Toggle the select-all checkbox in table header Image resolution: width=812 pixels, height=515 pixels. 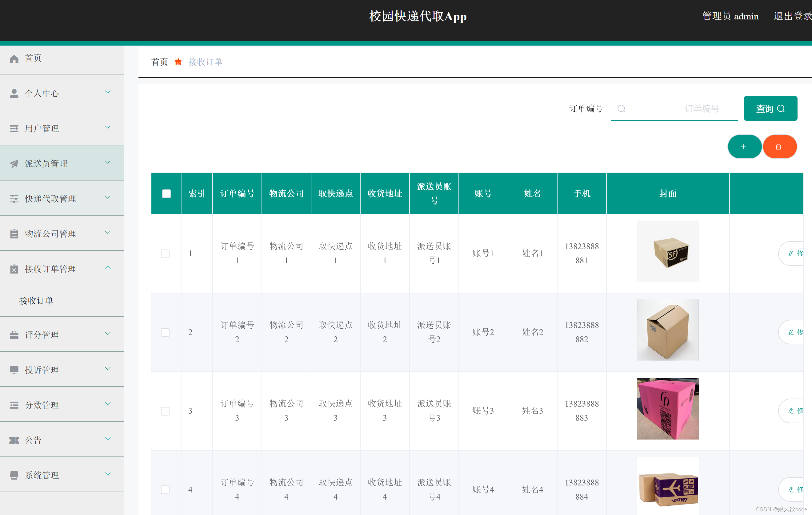pos(166,193)
